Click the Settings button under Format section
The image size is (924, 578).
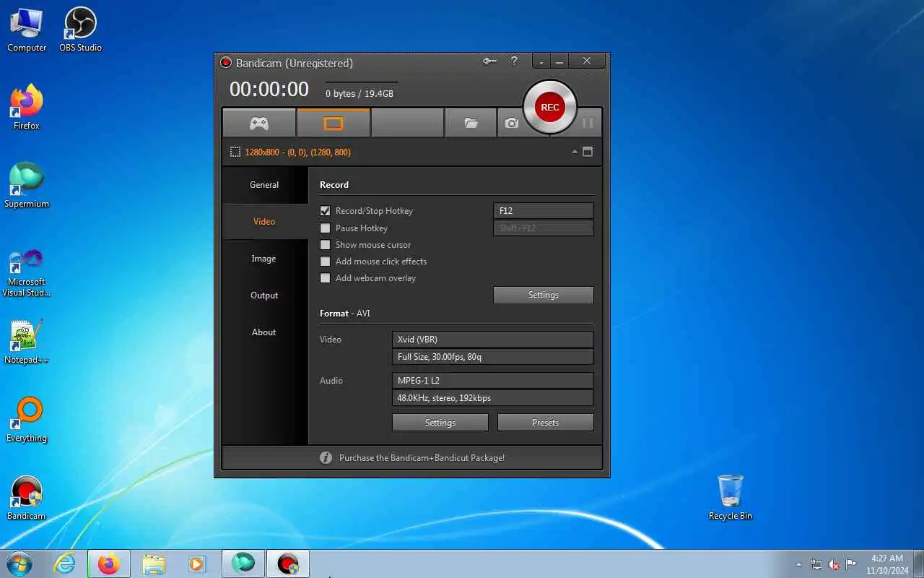(440, 423)
